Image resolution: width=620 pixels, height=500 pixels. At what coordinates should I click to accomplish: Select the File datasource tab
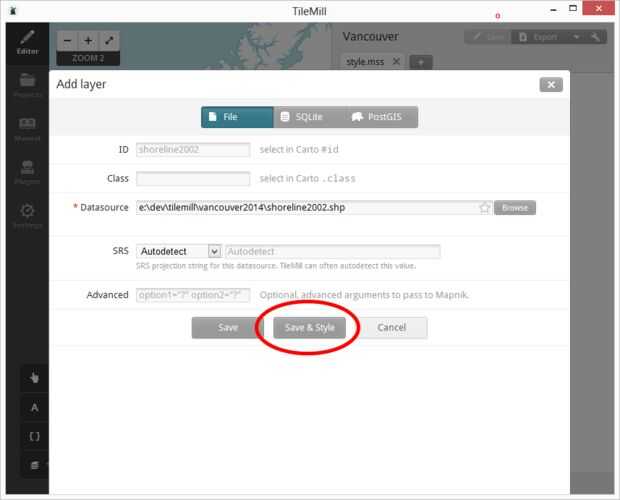(237, 117)
